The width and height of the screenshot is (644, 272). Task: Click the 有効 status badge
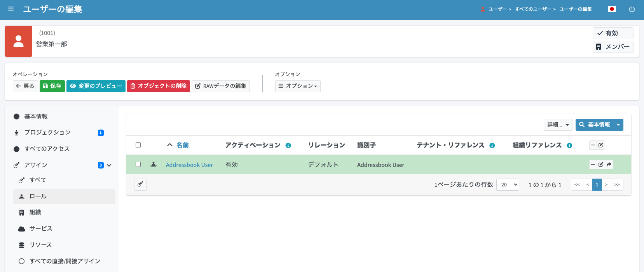pos(613,33)
